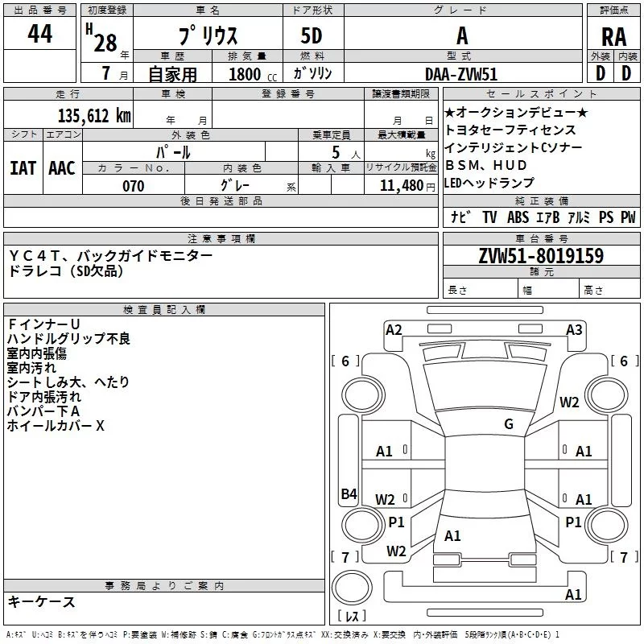Click the lot number 44

point(39,34)
